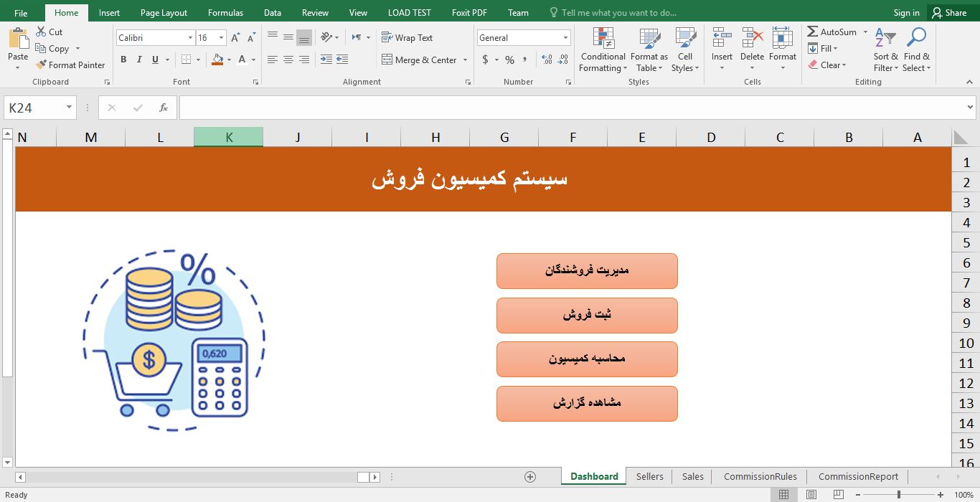Click the مشاهده گزارش button

tap(587, 403)
